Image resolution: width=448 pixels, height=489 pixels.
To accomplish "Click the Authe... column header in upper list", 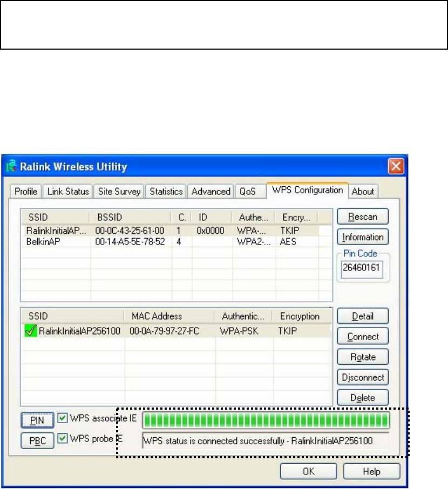I will point(253,217).
